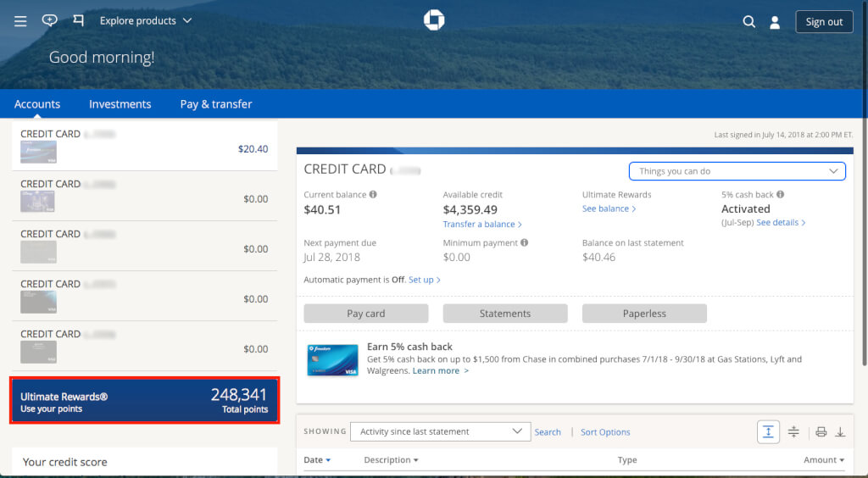Open the Your credit score panel
The height and width of the screenshot is (478, 868).
click(144, 461)
